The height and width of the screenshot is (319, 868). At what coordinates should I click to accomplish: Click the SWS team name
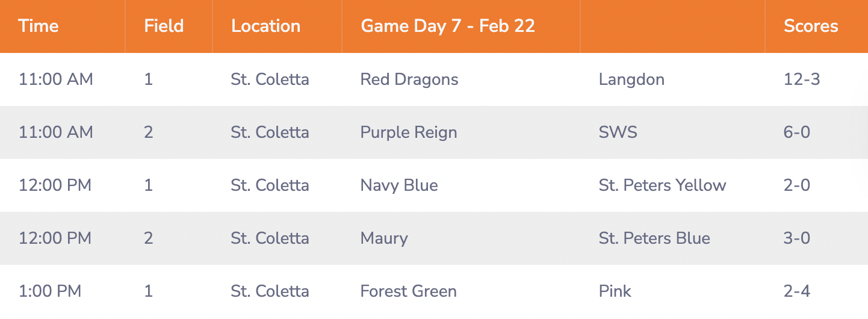[618, 132]
